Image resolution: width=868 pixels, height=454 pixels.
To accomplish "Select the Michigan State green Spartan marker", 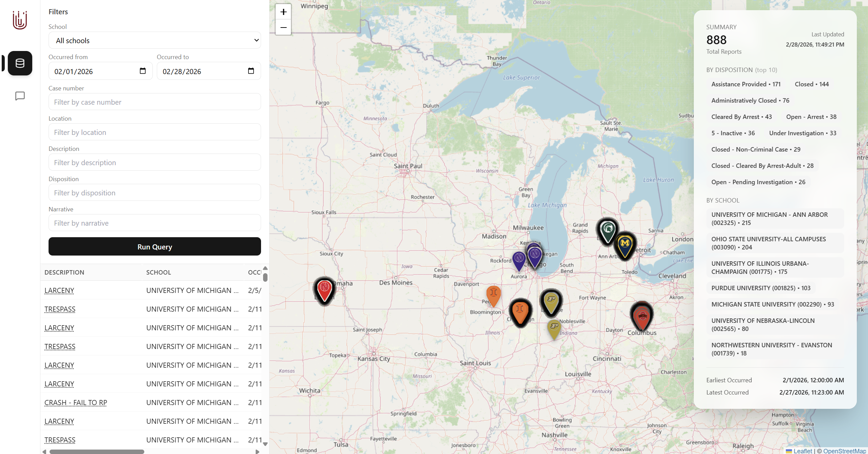I will [608, 230].
